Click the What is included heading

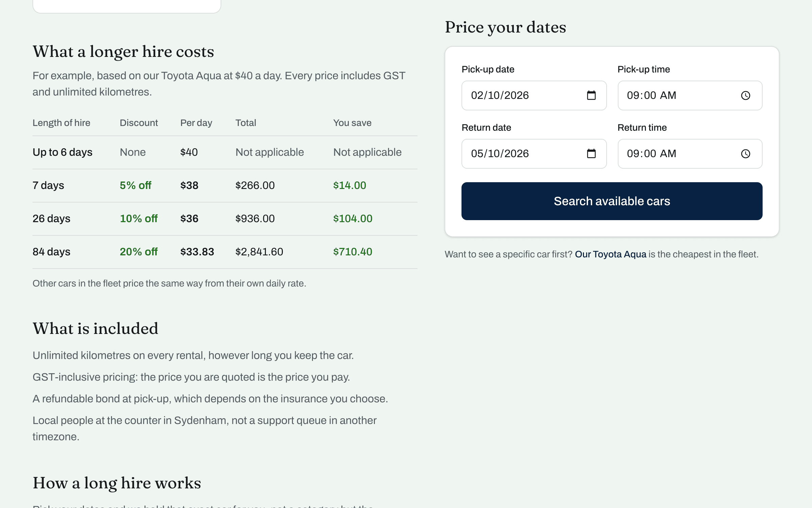[95, 329]
